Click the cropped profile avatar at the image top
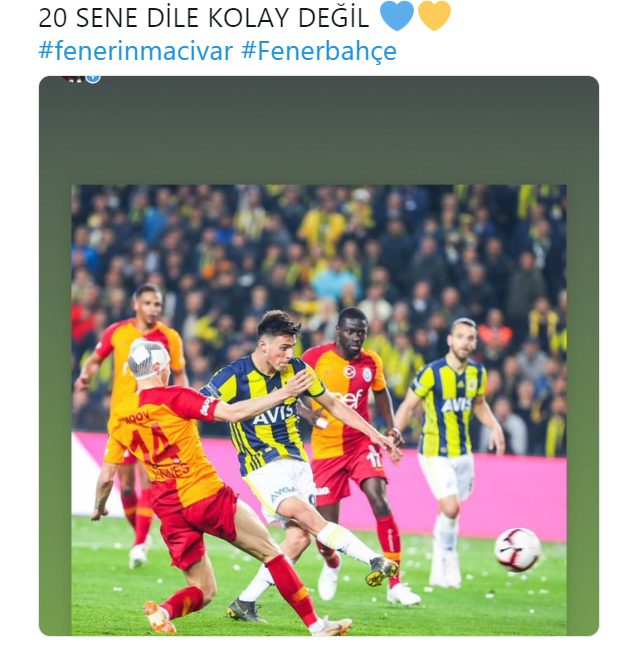Screen dimensions: 636x646 tap(74, 79)
